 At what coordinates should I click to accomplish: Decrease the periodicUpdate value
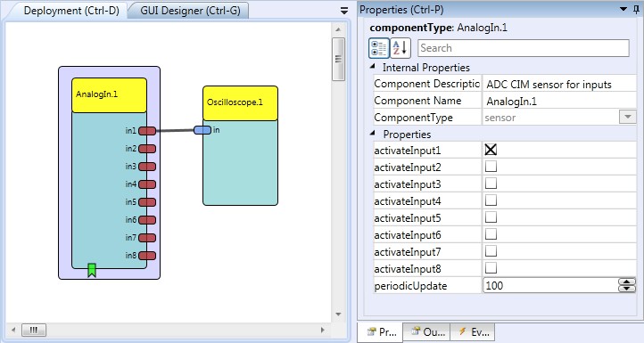(627, 289)
